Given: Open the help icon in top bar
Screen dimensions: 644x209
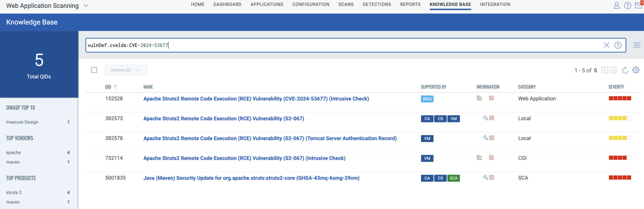Looking at the screenshot, I should coord(628,6).
